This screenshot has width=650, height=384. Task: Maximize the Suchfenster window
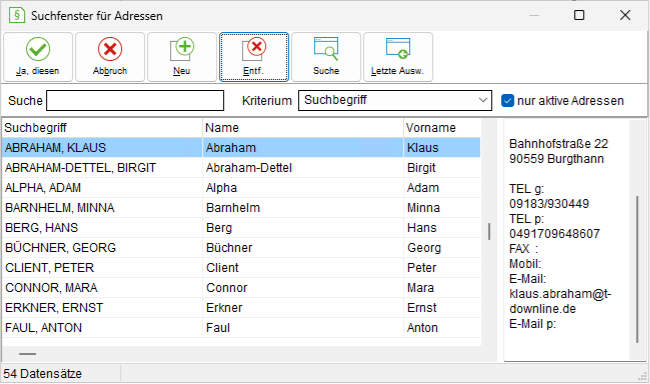coord(579,15)
